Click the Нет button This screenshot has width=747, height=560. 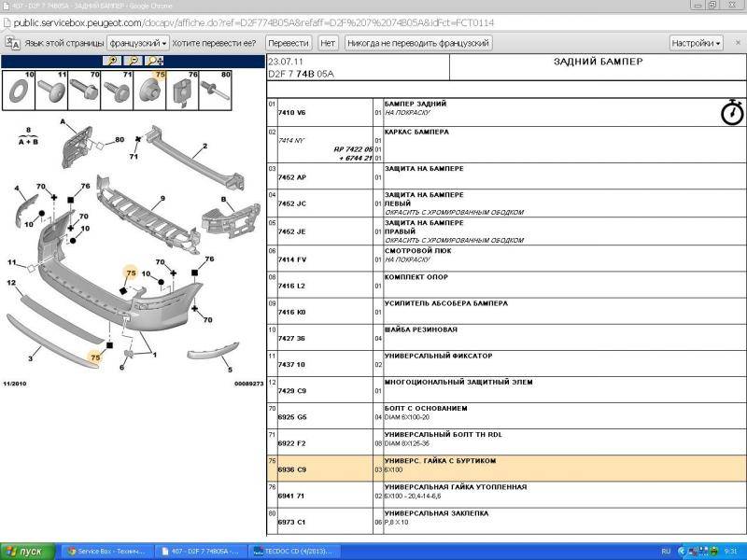point(328,43)
